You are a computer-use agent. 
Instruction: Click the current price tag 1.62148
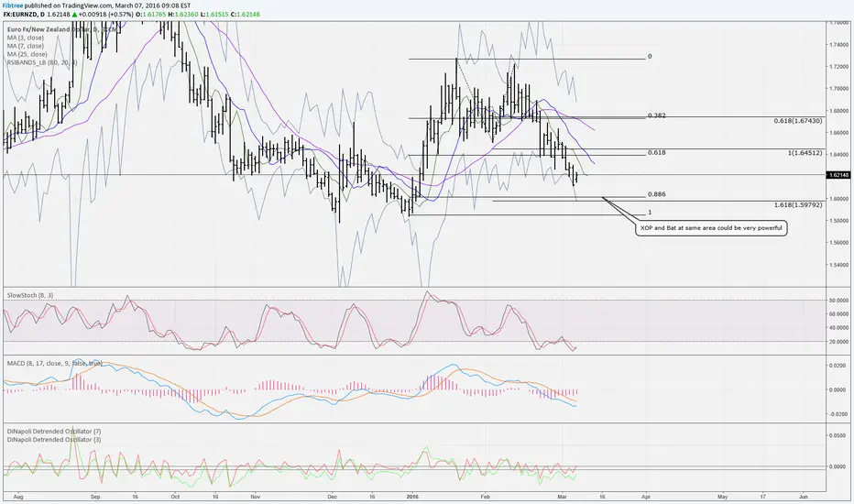click(x=838, y=175)
